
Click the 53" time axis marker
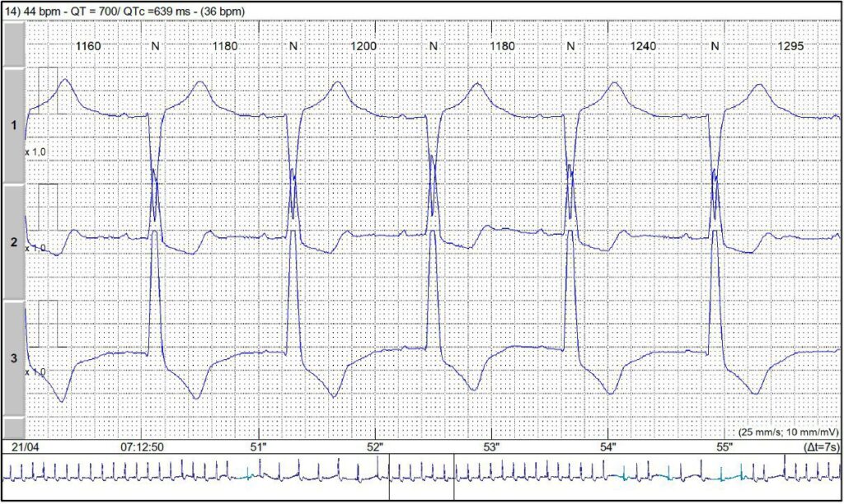(491, 447)
